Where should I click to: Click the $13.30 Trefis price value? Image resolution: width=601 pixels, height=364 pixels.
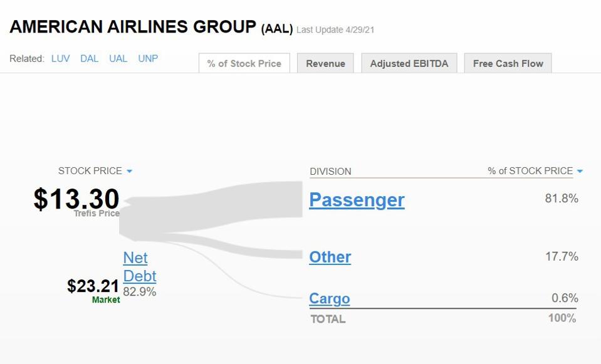pos(76,199)
